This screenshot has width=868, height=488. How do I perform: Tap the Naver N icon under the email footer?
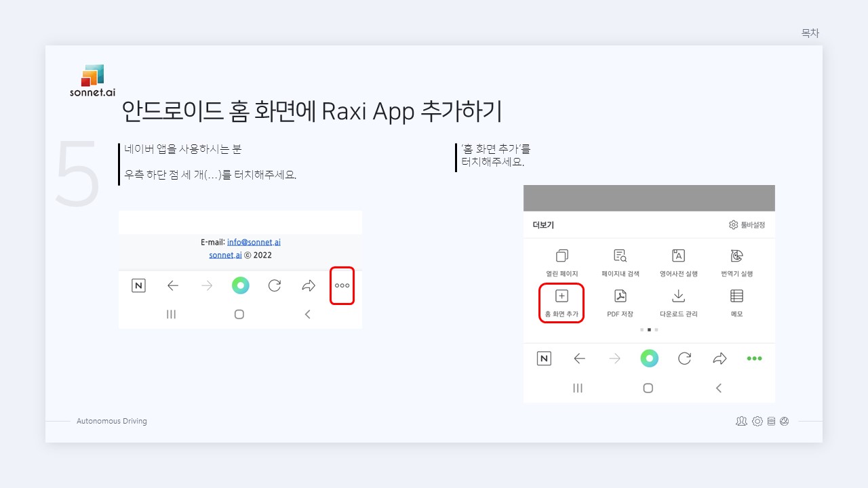click(138, 286)
